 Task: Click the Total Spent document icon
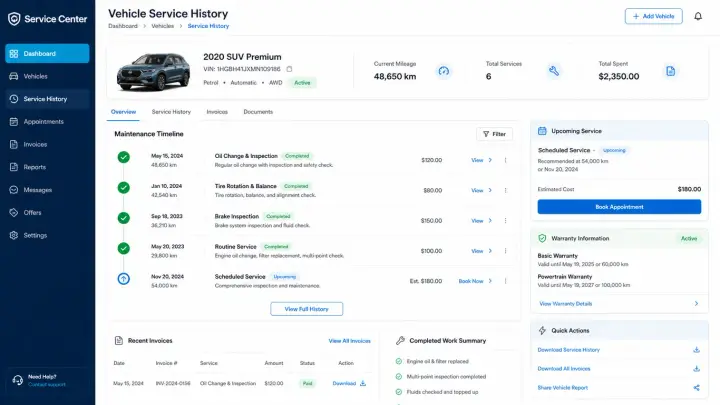[670, 71]
